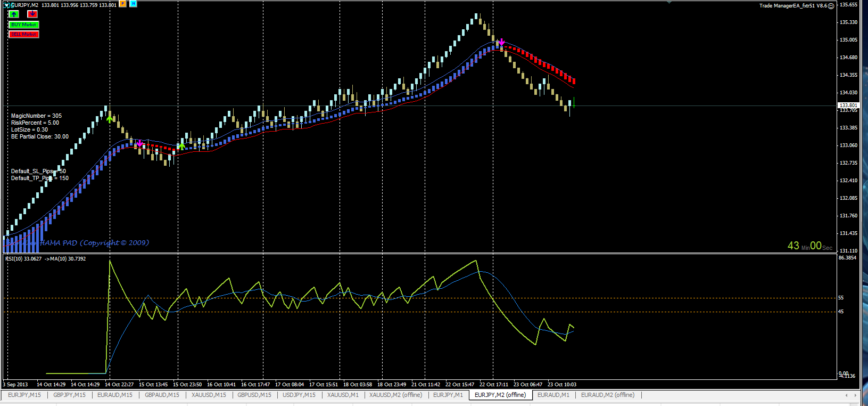The width and height of the screenshot is (868, 406).
Task: Click the '23 Oct 10:03' time label
Action: pos(562,384)
